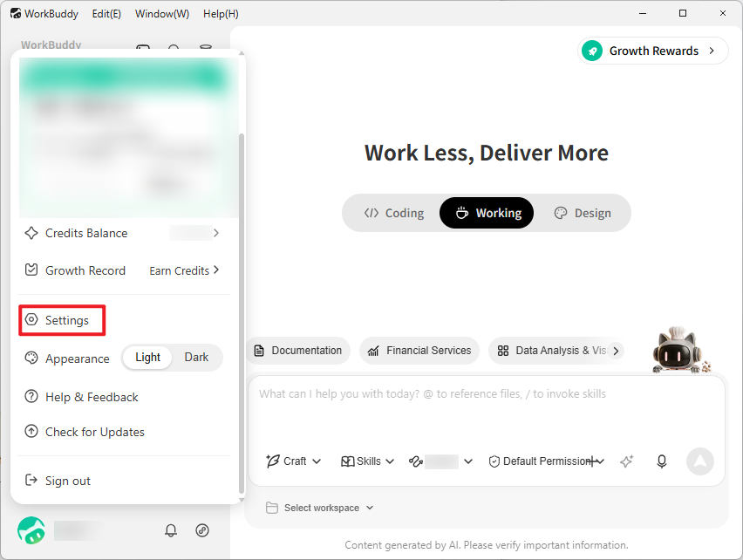Choose the Financial Services chip
Screen dimensions: 743x560
pyautogui.click(x=419, y=351)
